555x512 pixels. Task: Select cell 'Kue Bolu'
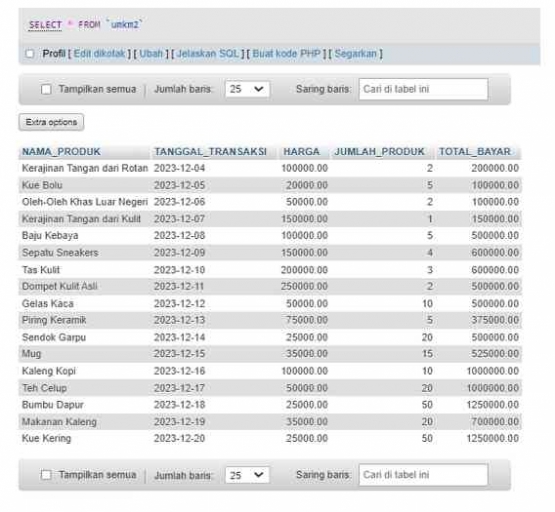click(x=42, y=185)
